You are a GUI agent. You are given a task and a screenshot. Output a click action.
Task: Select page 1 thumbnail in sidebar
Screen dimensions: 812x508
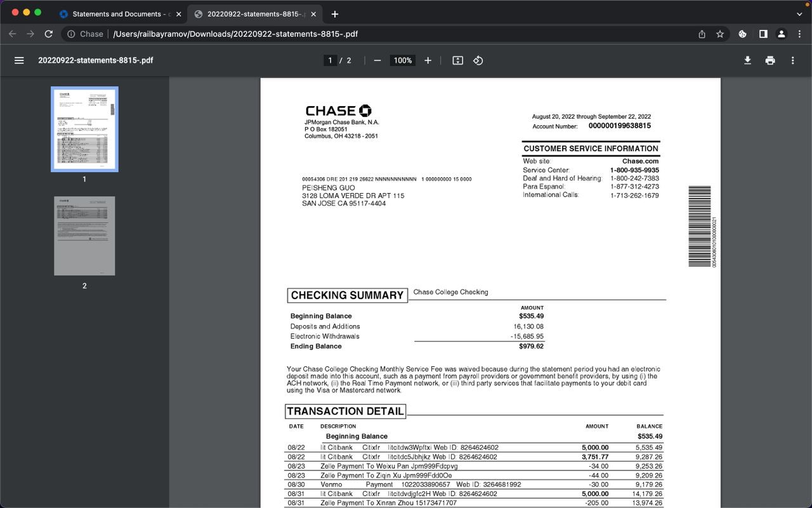coord(84,130)
